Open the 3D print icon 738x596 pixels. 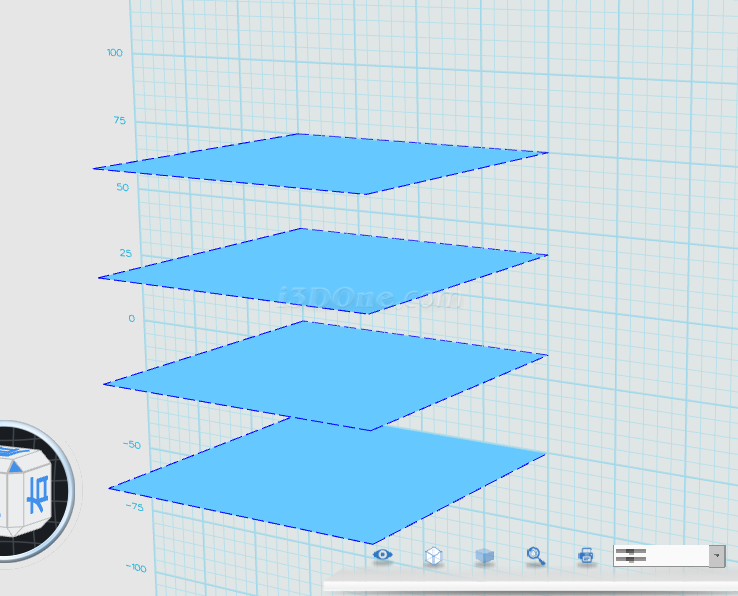pyautogui.click(x=587, y=555)
